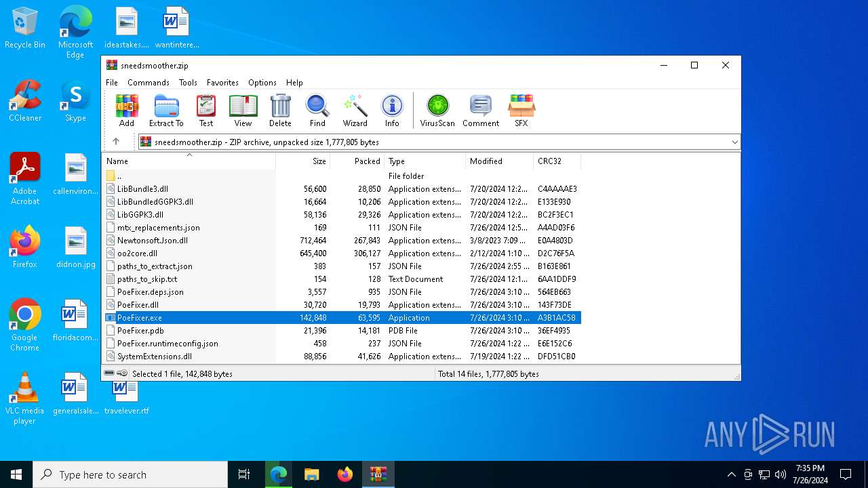Select LibBundle3.dll file
868x488 pixels.
(x=342, y=189)
